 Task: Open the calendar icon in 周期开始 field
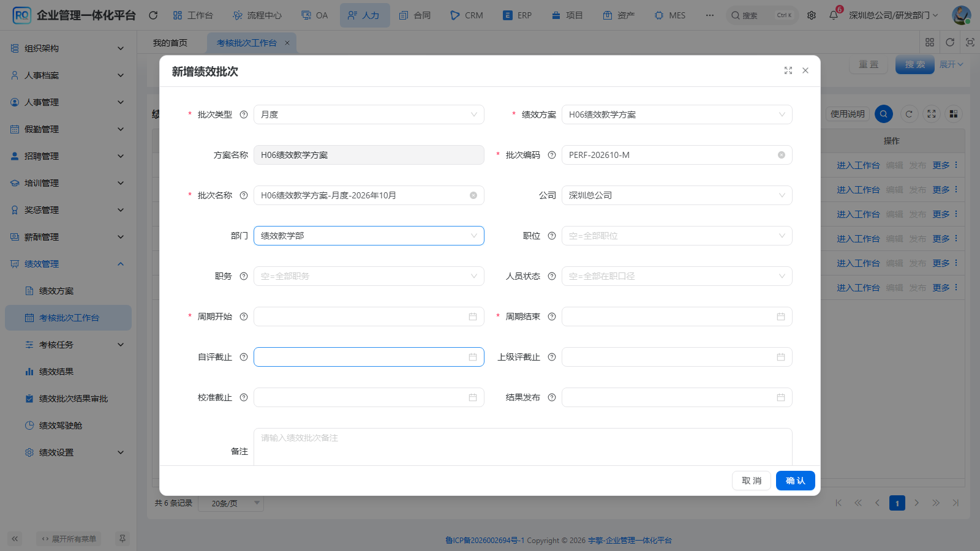473,317
